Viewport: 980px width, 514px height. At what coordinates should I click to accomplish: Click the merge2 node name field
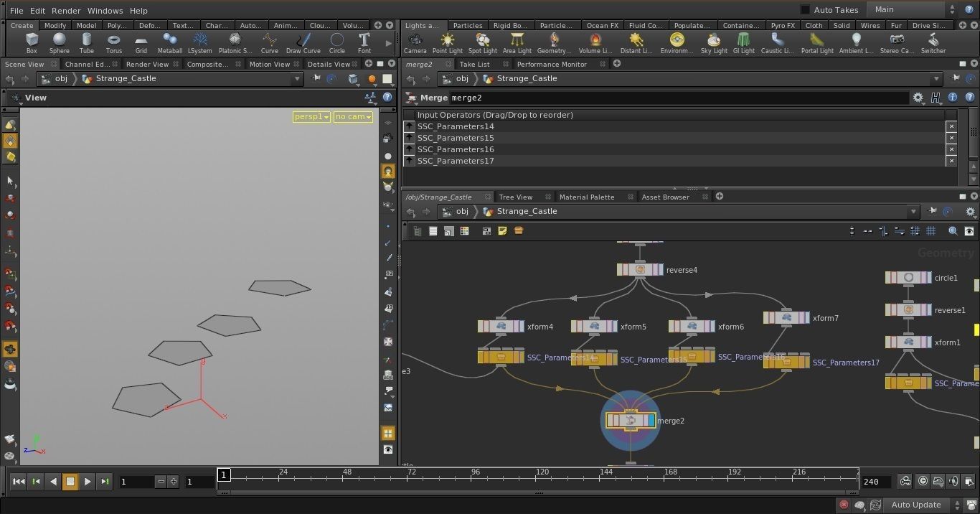point(679,98)
